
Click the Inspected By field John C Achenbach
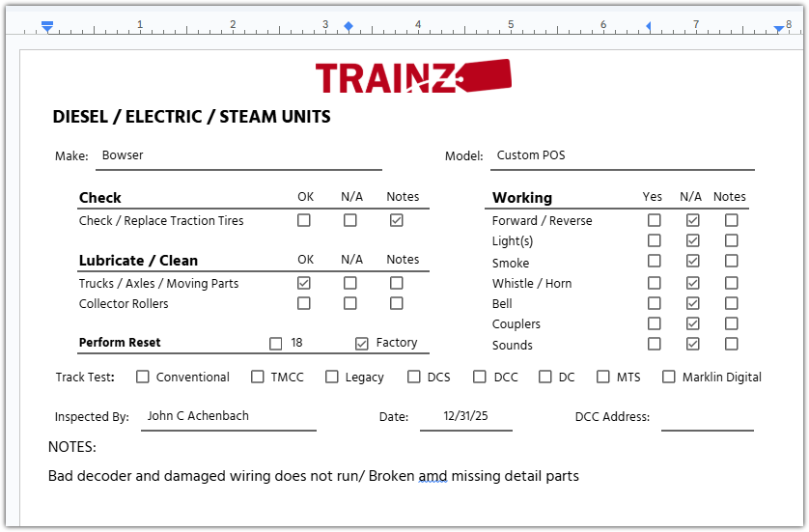(x=229, y=417)
